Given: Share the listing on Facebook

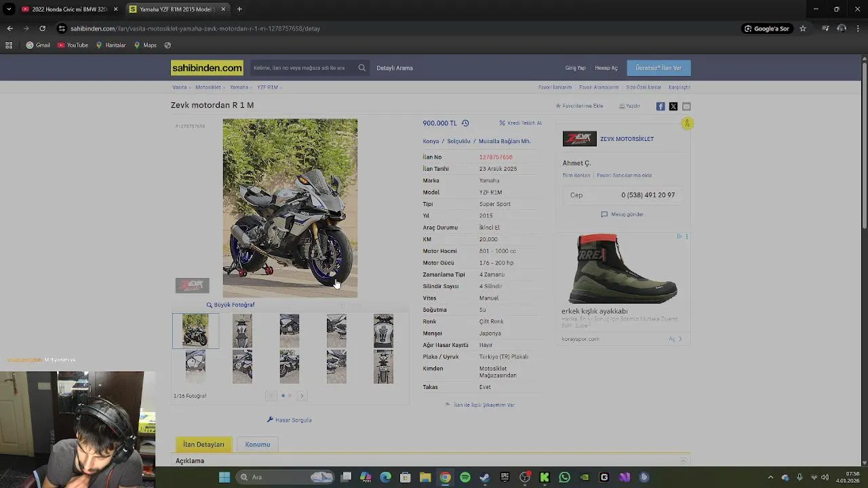Looking at the screenshot, I should tap(660, 106).
